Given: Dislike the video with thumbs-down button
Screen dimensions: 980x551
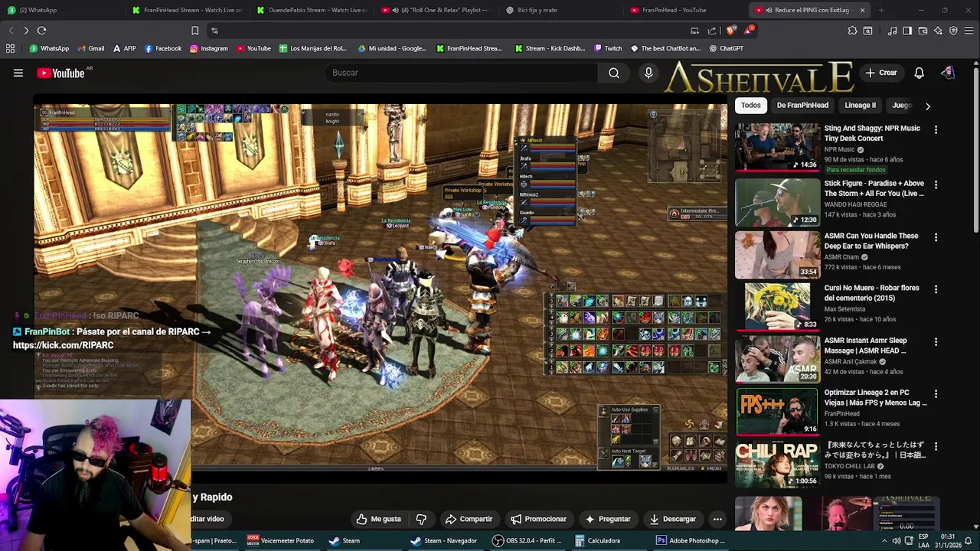Looking at the screenshot, I should (x=421, y=519).
